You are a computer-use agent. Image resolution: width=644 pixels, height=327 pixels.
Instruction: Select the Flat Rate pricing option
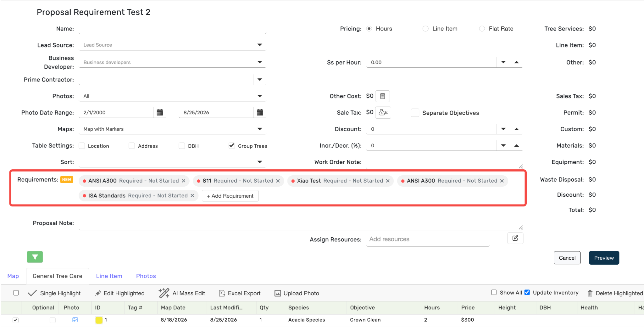pos(482,29)
